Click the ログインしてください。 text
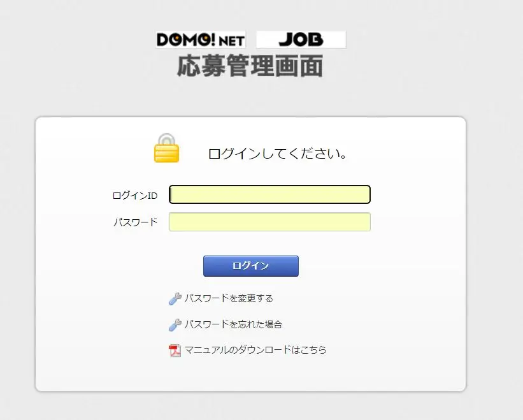Viewport: 523px width, 420px height. pyautogui.click(x=278, y=154)
